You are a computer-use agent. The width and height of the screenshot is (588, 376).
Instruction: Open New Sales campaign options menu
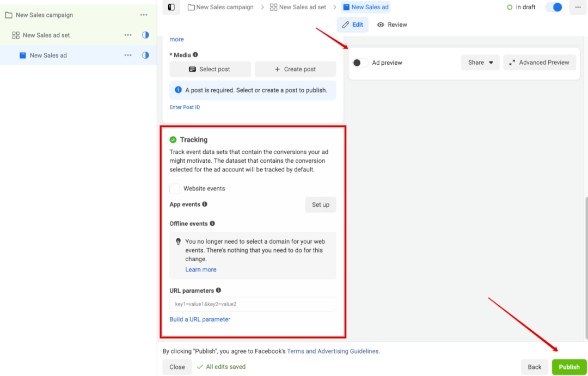click(144, 15)
